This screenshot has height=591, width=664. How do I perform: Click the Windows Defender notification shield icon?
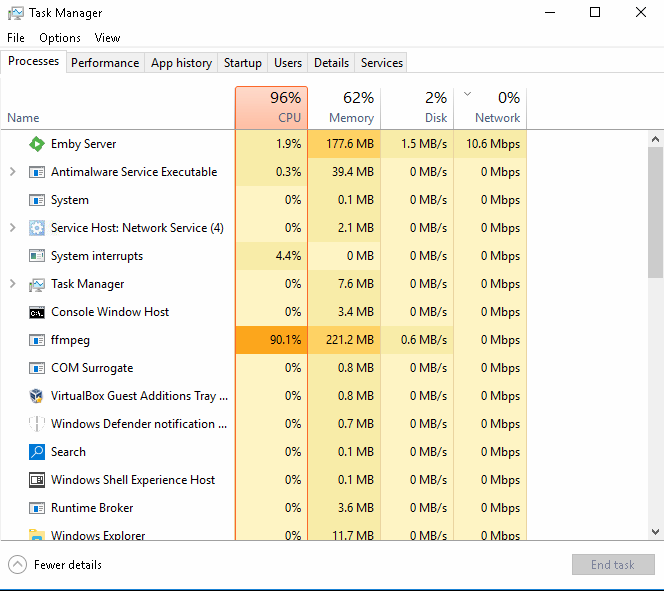37,424
